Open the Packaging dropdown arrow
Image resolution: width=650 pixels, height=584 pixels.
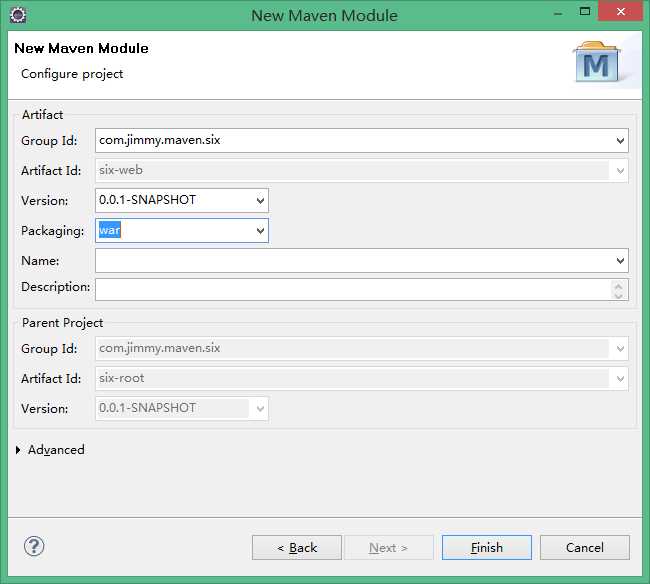click(x=260, y=230)
